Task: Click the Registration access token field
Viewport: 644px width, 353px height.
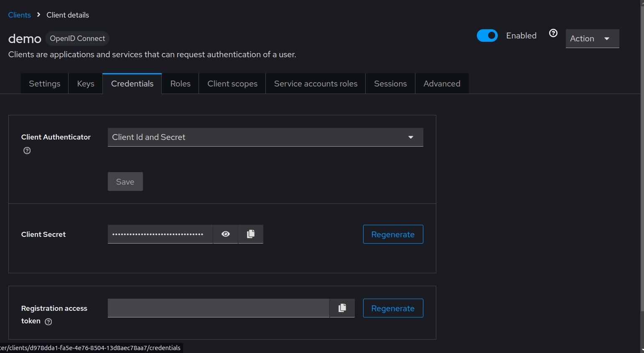Action: click(x=219, y=308)
